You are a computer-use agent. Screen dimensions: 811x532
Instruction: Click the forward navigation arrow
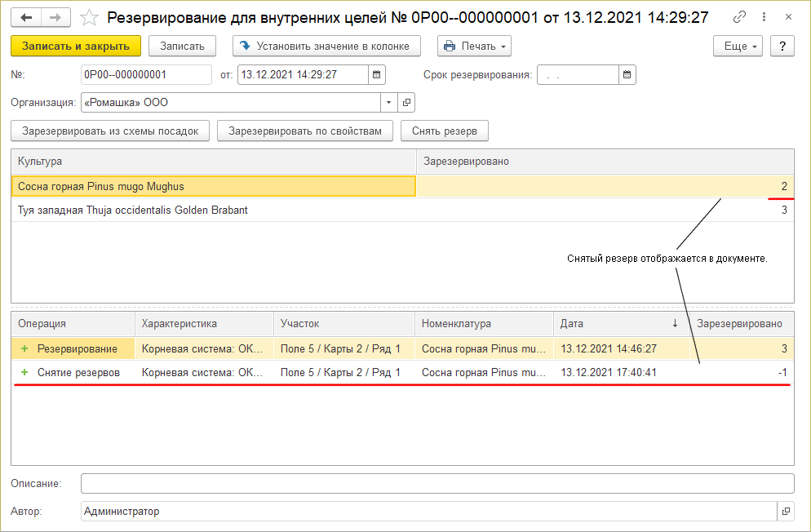pyautogui.click(x=55, y=17)
